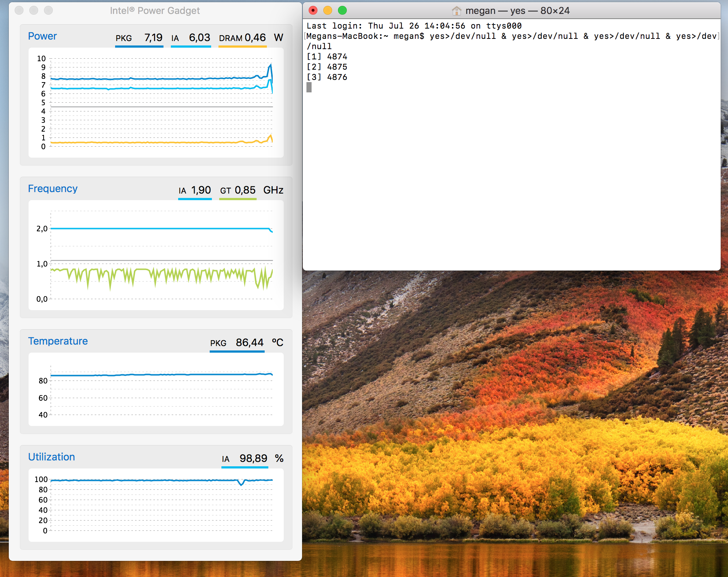Screen dimensions: 728x577
Task: Click the Intel Power Gadget title bar text
Action: pos(155,11)
